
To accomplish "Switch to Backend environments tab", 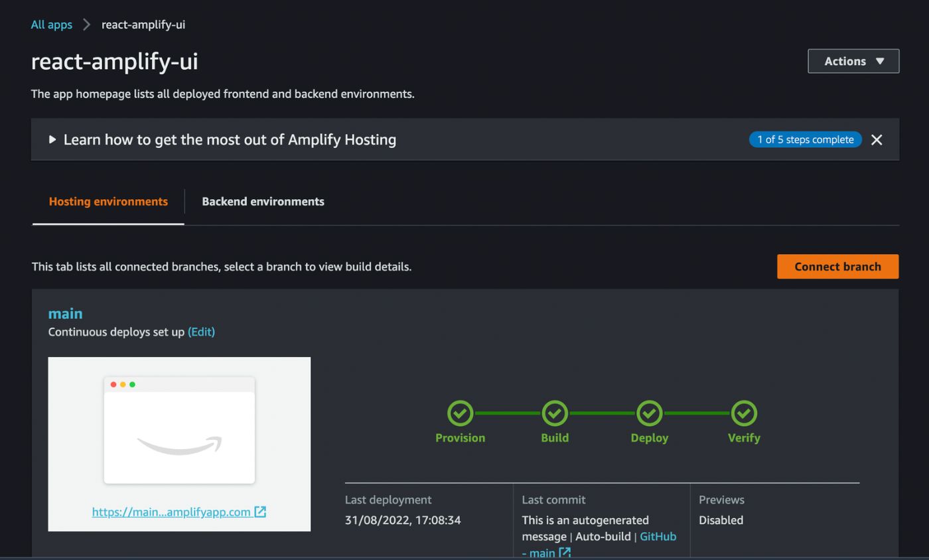I will tap(263, 202).
